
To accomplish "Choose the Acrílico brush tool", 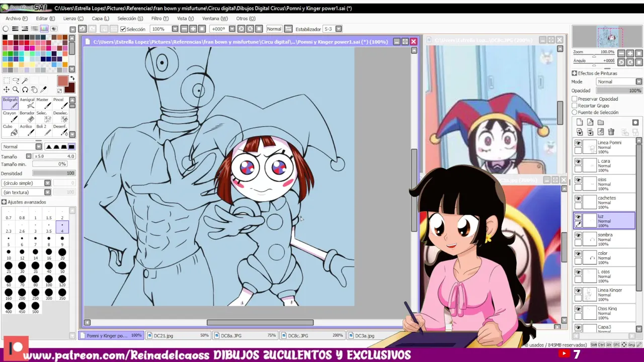I will [27, 130].
